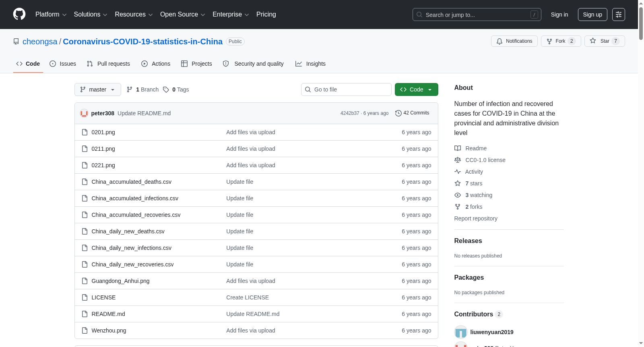Star the repository with star icon
This screenshot has height=347, width=644.
point(593,41)
